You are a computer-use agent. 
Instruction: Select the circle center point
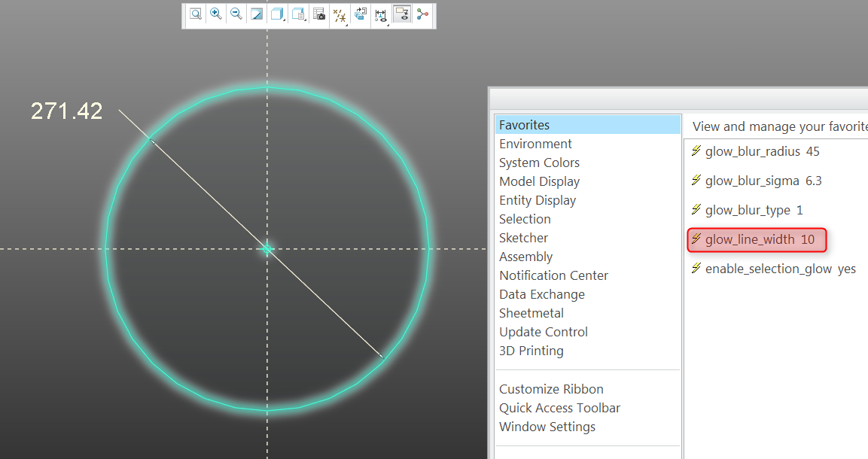click(267, 249)
